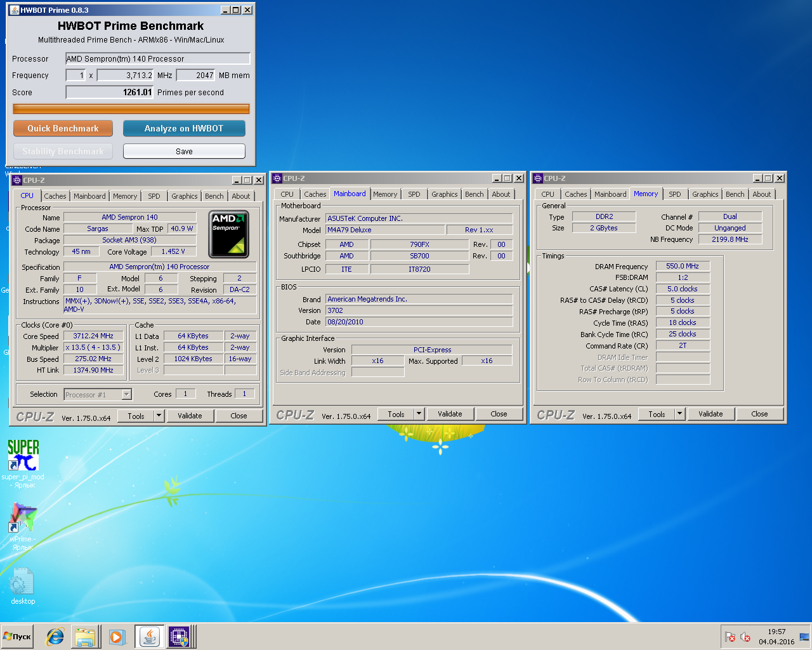The height and width of the screenshot is (650, 812).
Task: Click the CPU-Z Mainboard window title icon
Action: pos(277,178)
